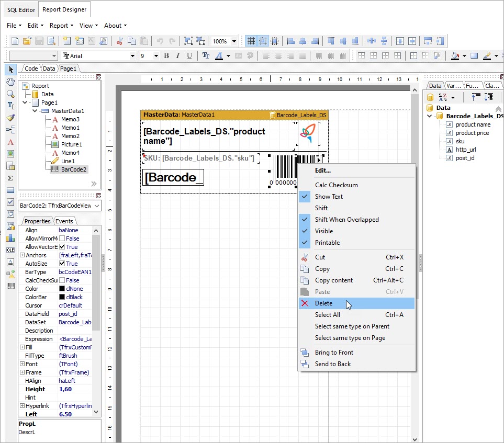504x443 pixels.
Task: Open the Report menu
Action: [59, 26]
